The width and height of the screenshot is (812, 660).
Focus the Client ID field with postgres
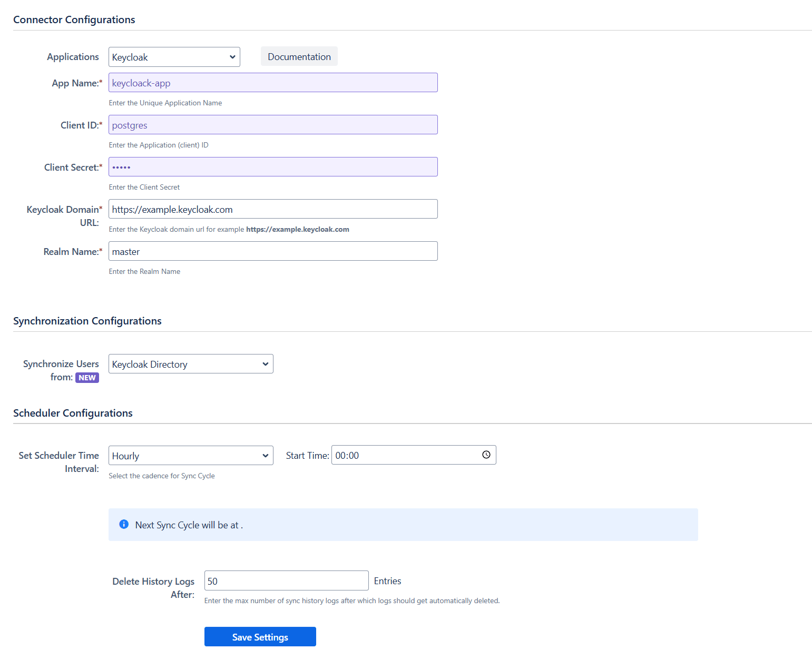(273, 125)
